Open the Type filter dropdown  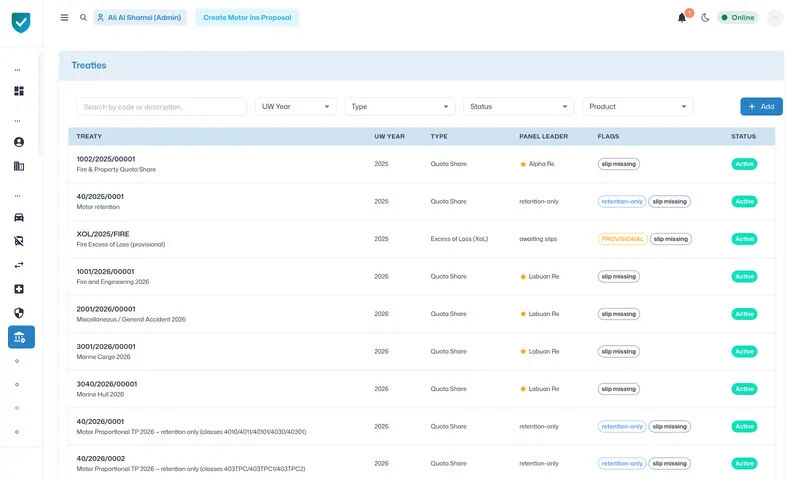tap(399, 107)
